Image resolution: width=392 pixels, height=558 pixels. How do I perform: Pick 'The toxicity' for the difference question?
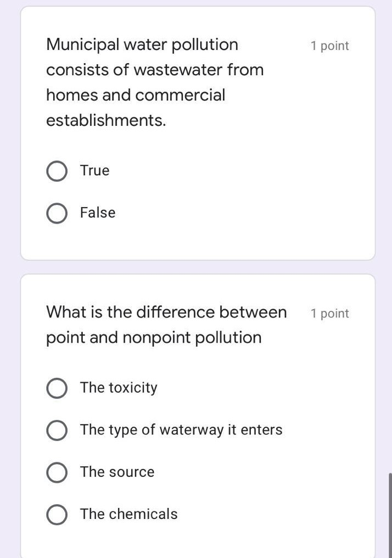click(57, 388)
